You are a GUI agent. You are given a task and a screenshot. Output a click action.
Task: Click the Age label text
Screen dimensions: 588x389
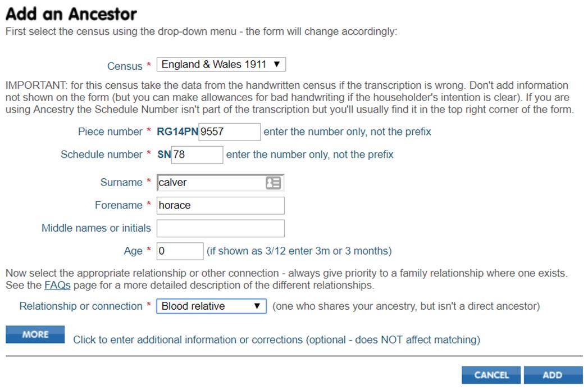coord(133,251)
